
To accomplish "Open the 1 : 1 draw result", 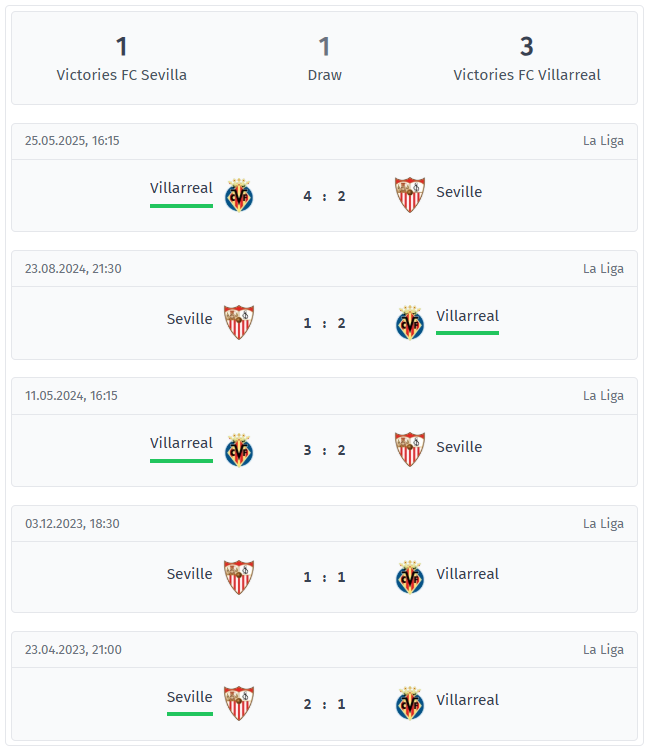I will (324, 577).
